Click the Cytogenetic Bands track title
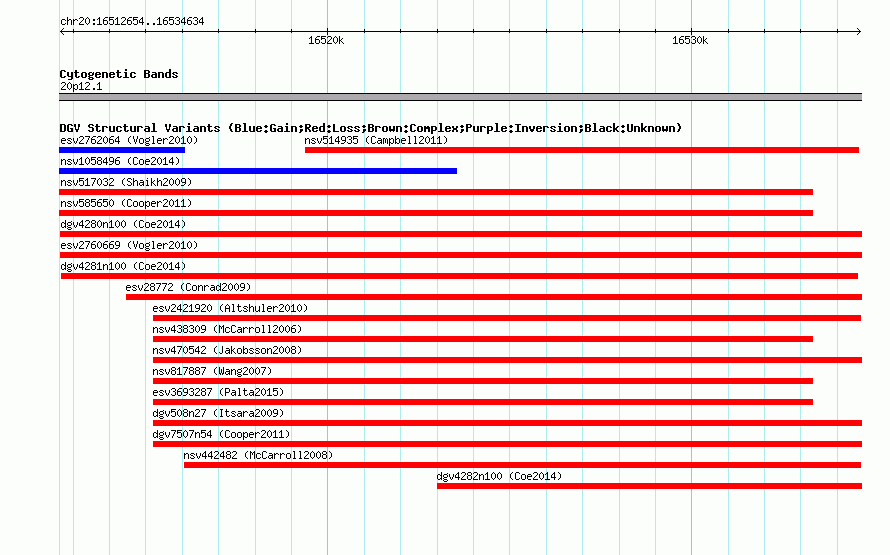The image size is (890, 555). [119, 74]
